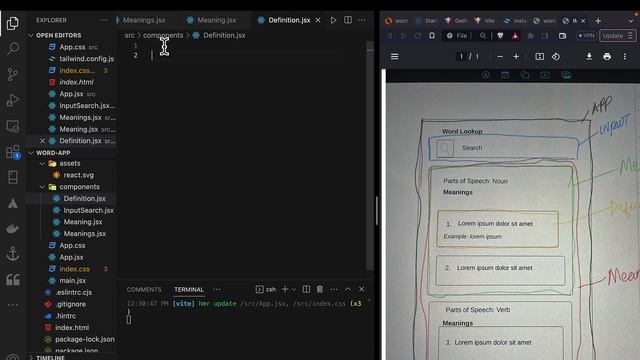Click the src breadcrumb segment
Screen dimensions: 640x360
tap(129, 36)
